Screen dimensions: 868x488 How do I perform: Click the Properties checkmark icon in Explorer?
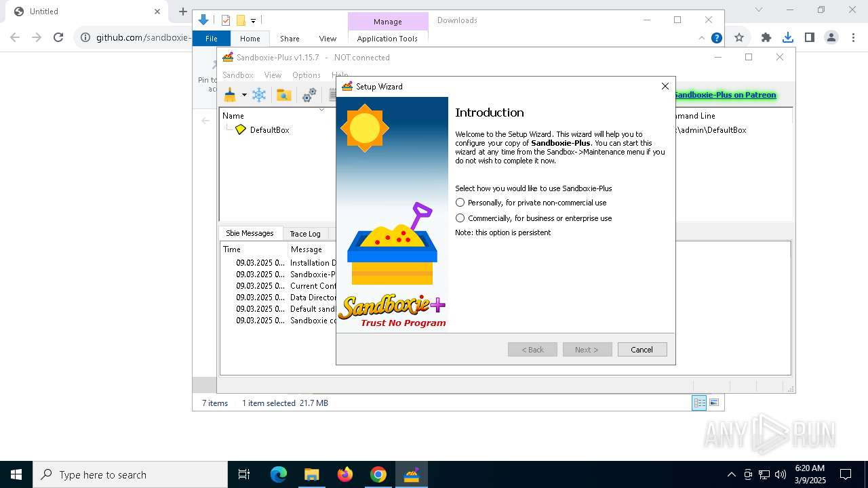coord(226,20)
